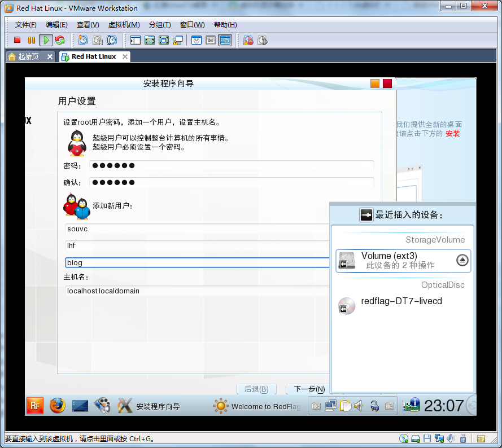502x448 pixels.
Task: Click the Record warning-triangle toolbar icon
Action: 248,40
